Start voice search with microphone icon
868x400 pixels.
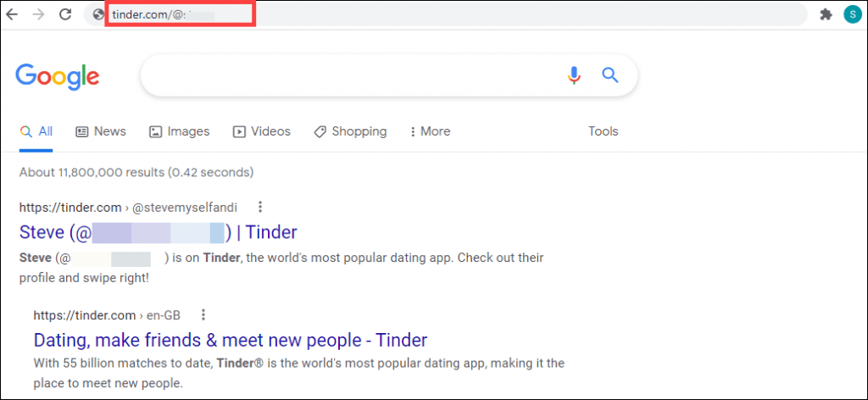pyautogui.click(x=574, y=75)
